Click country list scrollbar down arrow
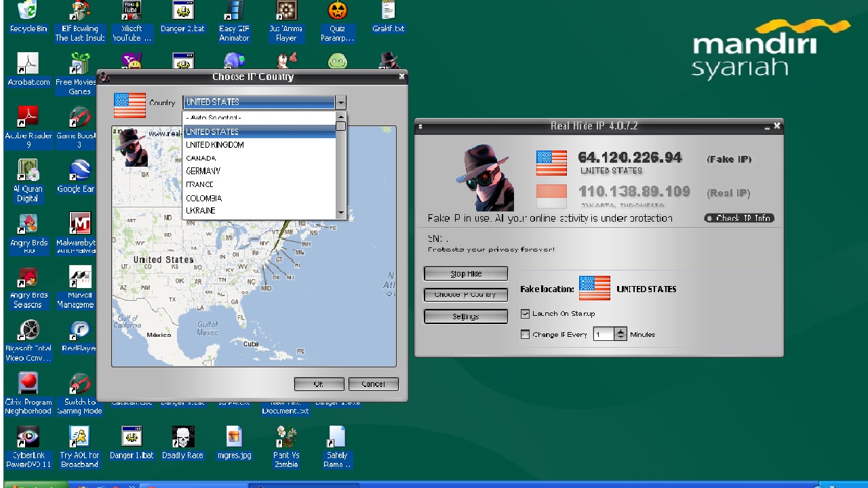Viewport: 868px width, 488px height. [x=341, y=213]
